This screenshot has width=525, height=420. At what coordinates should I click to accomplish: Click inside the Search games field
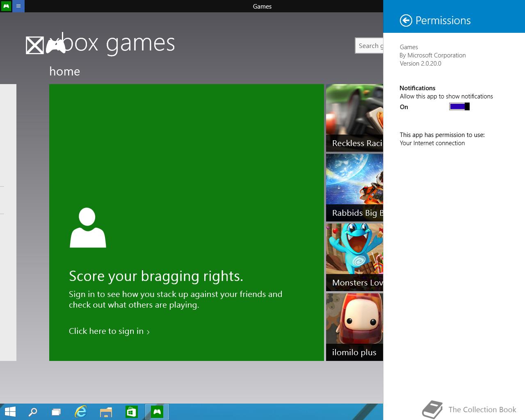(x=369, y=46)
